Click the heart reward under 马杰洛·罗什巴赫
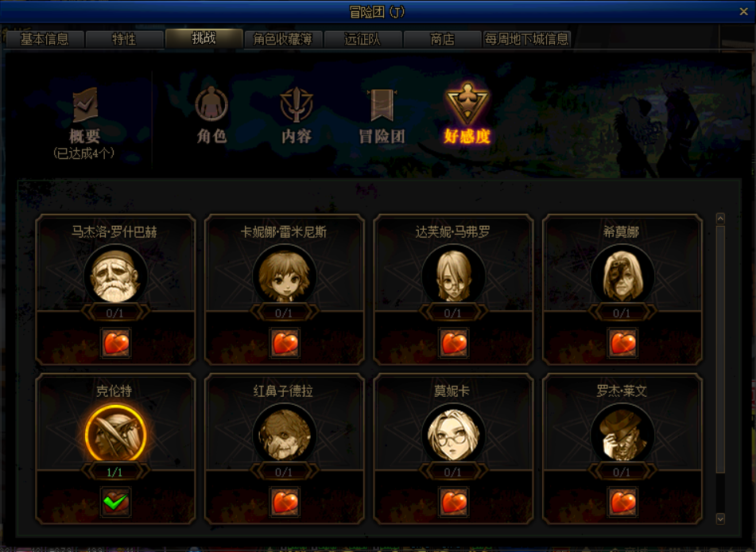Image resolution: width=756 pixels, height=552 pixels. click(116, 343)
